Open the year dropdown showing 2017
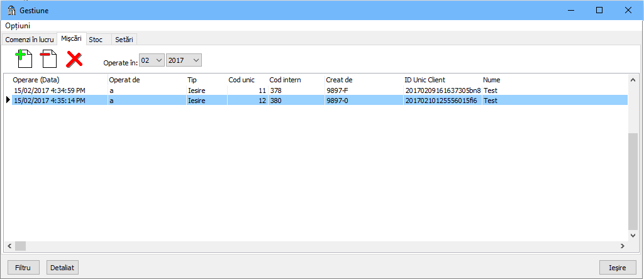The height and width of the screenshot is (279, 644). coord(184,60)
